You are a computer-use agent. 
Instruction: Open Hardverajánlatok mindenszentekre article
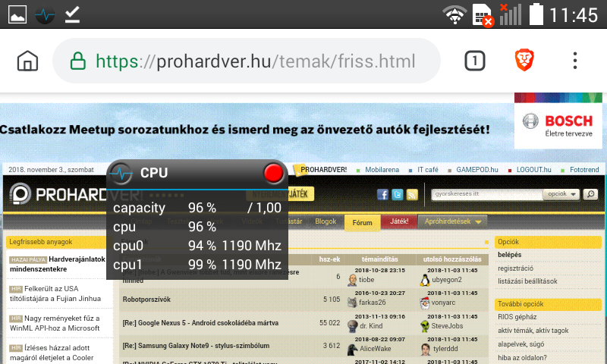pyautogui.click(x=58, y=264)
